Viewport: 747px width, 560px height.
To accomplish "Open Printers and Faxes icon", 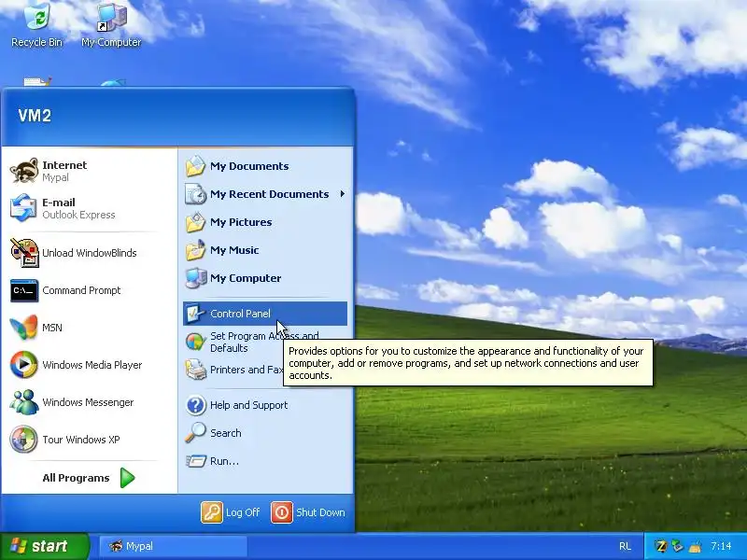I will coord(195,370).
